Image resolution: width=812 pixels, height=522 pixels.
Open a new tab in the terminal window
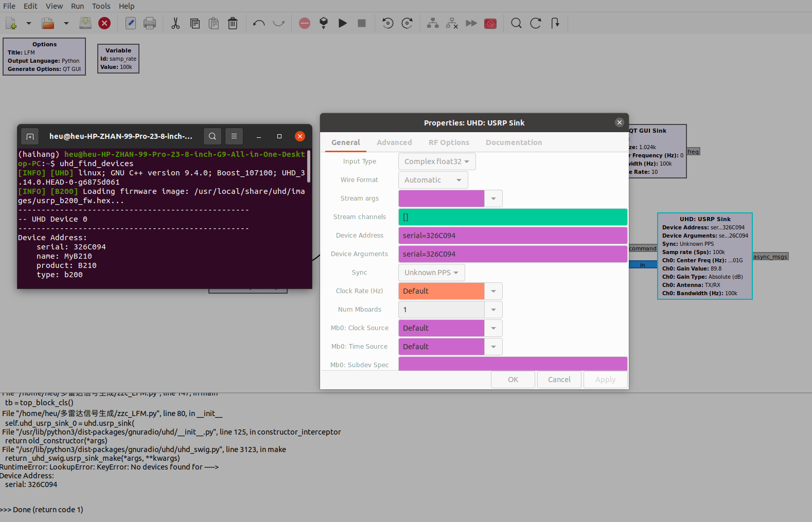coord(30,136)
